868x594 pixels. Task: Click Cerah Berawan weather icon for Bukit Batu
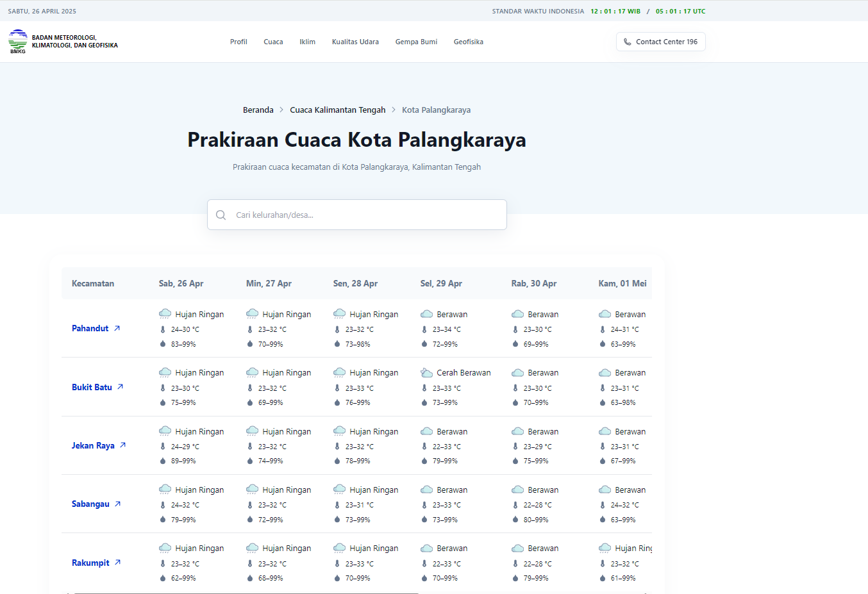427,373
